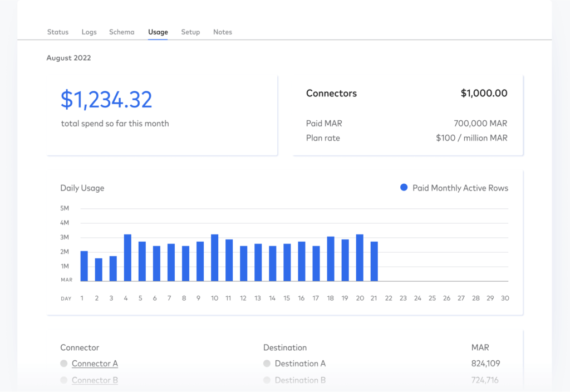Viewport: 570px width, 392px height.
Task: Click the day 2 usage bar
Action: pyautogui.click(x=99, y=270)
